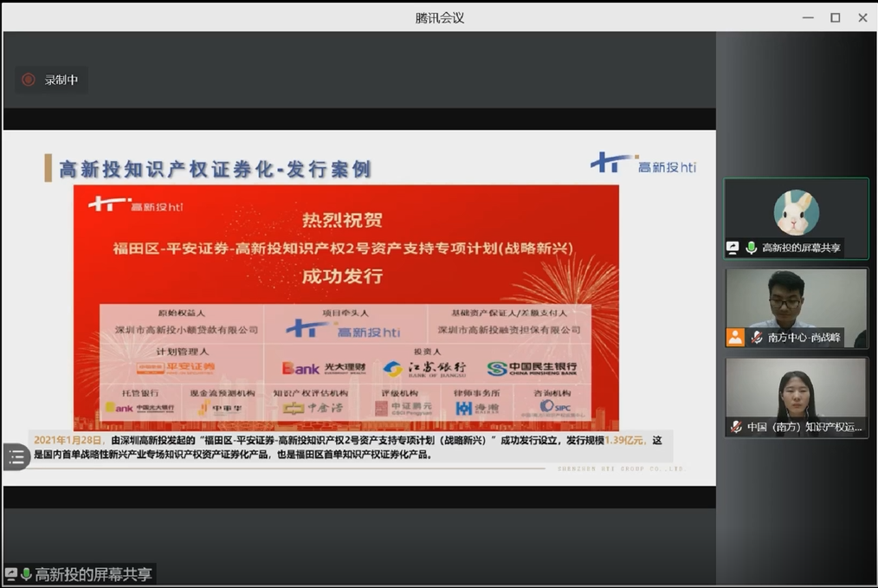Click the green microphone icon in the rabbit avatar tile
The height and width of the screenshot is (588, 878).
tap(751, 248)
